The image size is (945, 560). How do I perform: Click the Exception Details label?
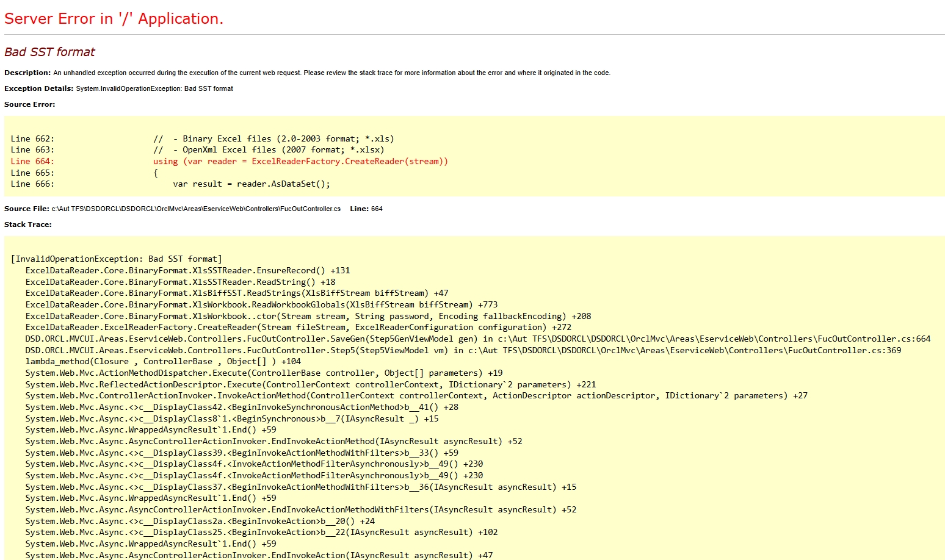pyautogui.click(x=38, y=88)
